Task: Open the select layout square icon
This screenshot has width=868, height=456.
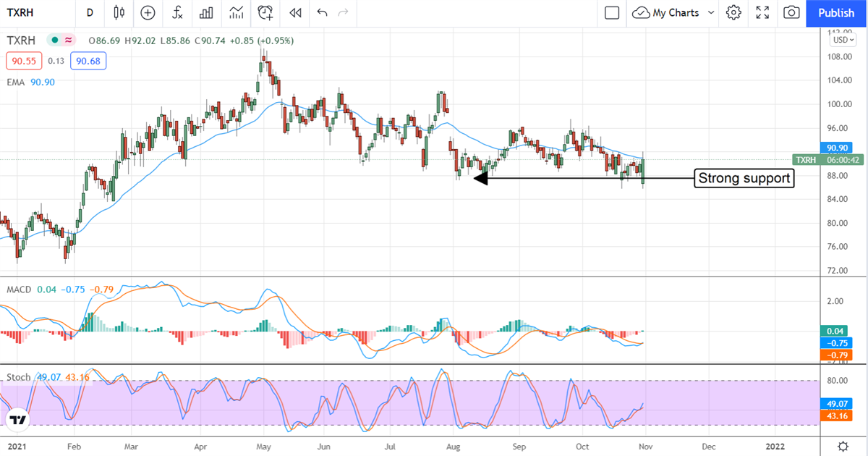Action: 612,12
